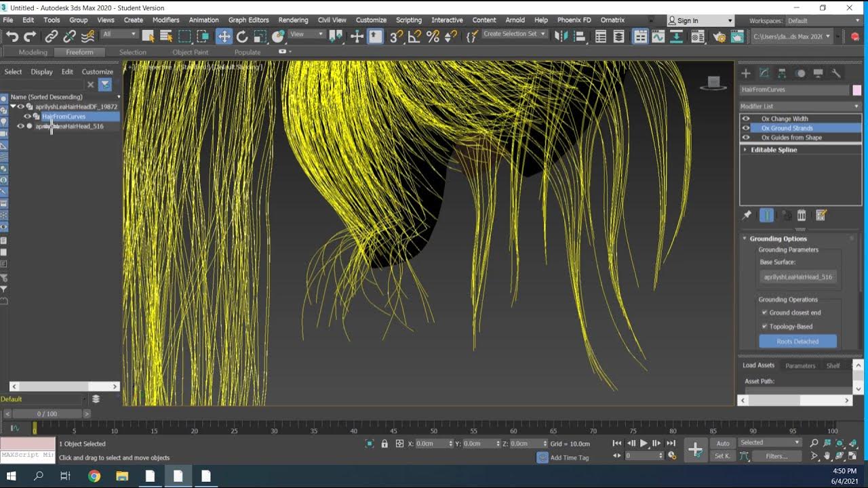Screen dimensions: 868x488
Task: Open Parameters tab in assets panel
Action: click(x=800, y=366)
